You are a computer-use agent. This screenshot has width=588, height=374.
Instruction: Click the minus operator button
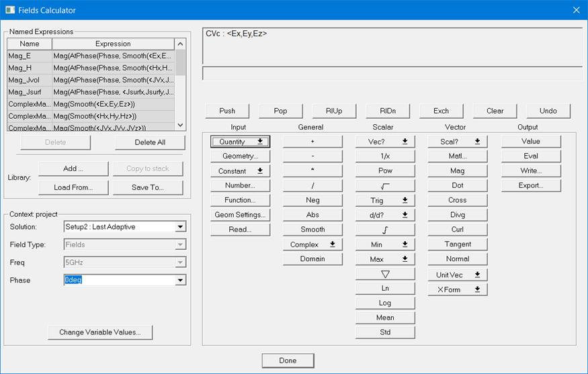click(x=312, y=156)
